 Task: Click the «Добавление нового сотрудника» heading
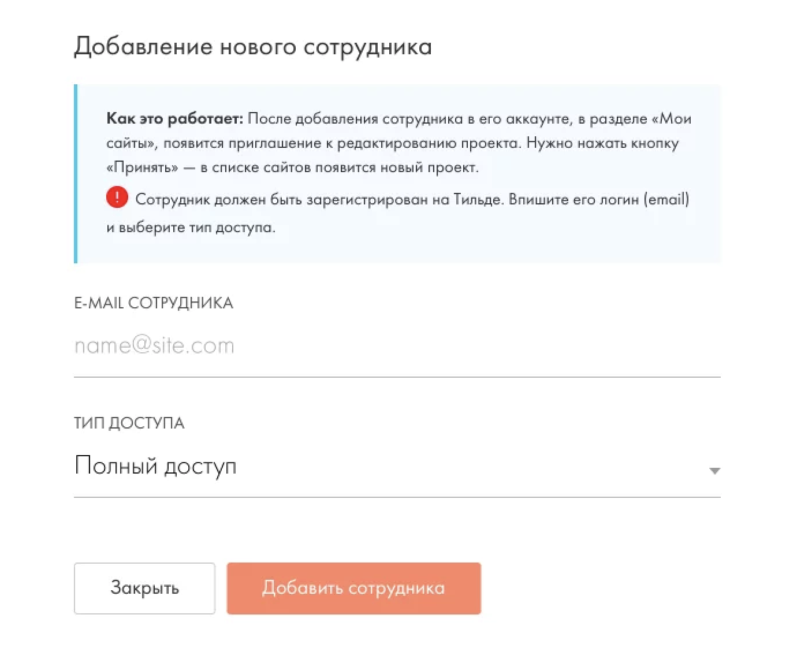coord(253,47)
